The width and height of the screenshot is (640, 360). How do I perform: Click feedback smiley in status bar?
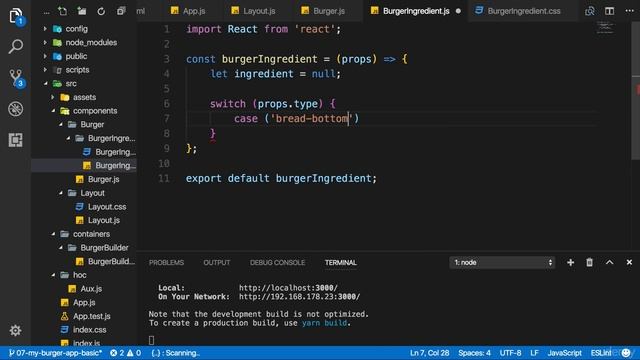click(x=626, y=353)
